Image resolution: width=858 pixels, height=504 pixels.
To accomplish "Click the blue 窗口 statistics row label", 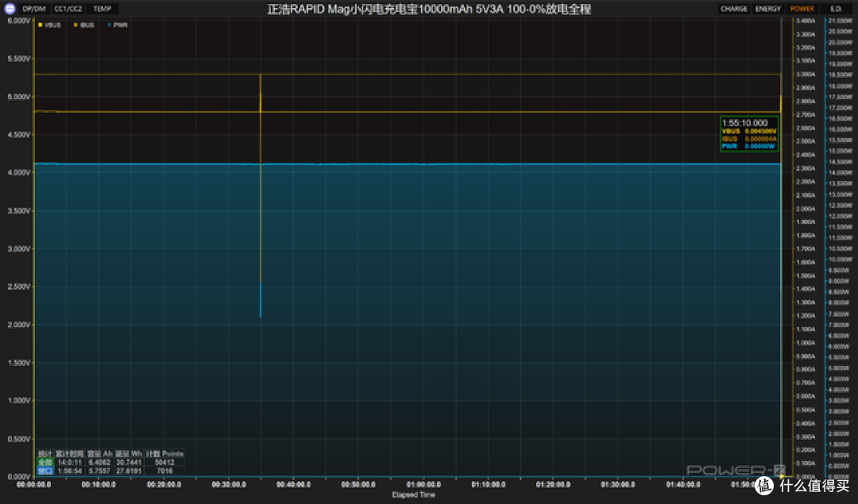I will click(x=44, y=471).
